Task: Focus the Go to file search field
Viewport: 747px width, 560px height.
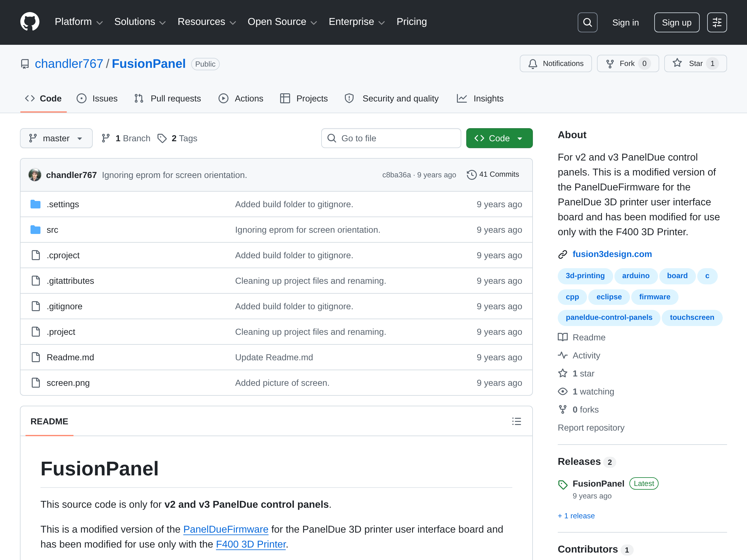Action: [x=391, y=138]
